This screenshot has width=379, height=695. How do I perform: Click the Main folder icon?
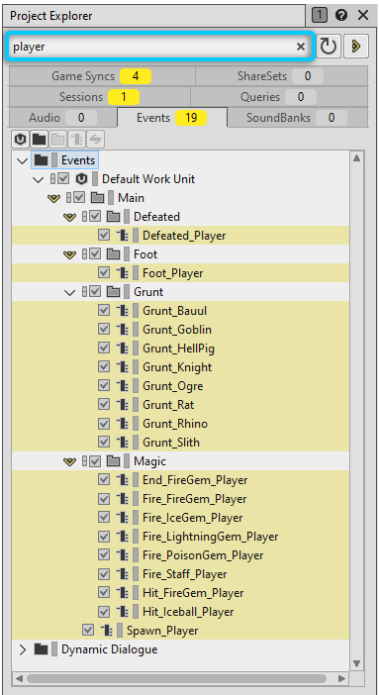pos(97,198)
